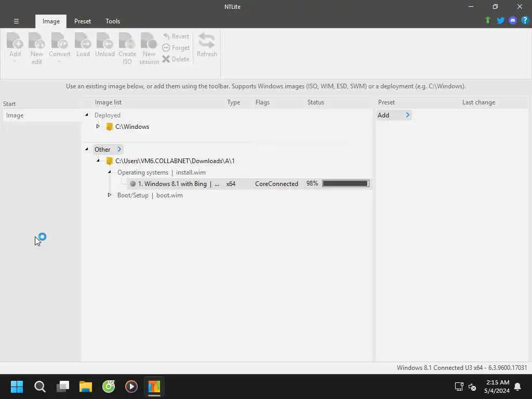This screenshot has height=399, width=532.
Task: Expand the C:\Windows tree node
Action: coord(98,126)
